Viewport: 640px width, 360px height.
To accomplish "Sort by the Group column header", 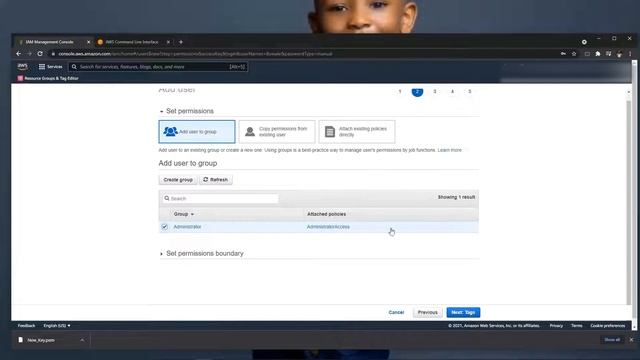I will [x=183, y=214].
